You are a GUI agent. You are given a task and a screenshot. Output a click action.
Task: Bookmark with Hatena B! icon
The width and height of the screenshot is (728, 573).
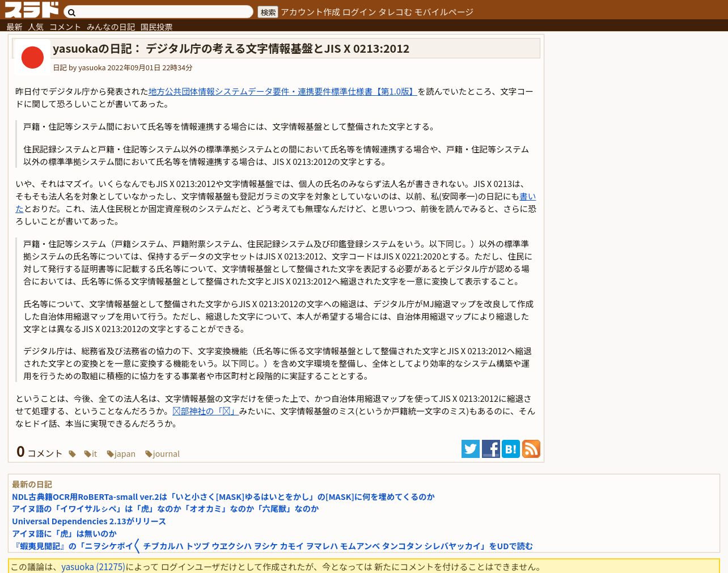[x=511, y=449]
